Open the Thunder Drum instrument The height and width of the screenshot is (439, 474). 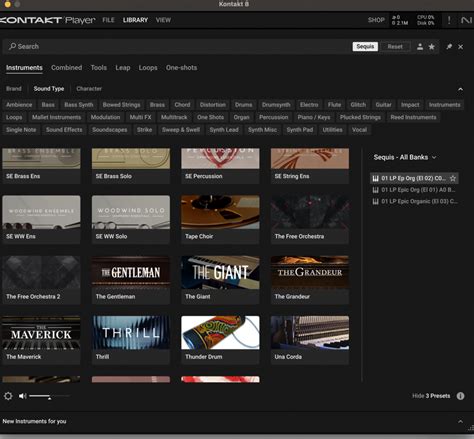[220, 340]
